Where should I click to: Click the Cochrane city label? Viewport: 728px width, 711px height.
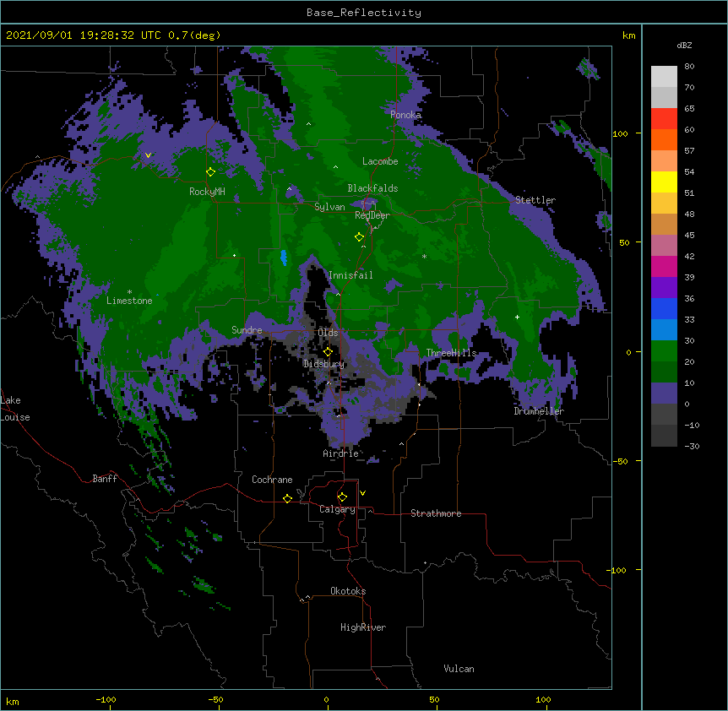[x=272, y=480]
